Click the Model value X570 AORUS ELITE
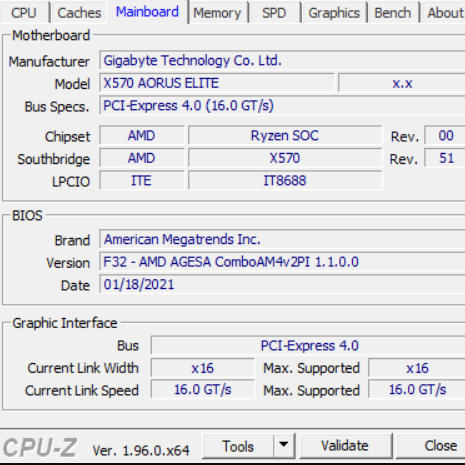 point(217,83)
